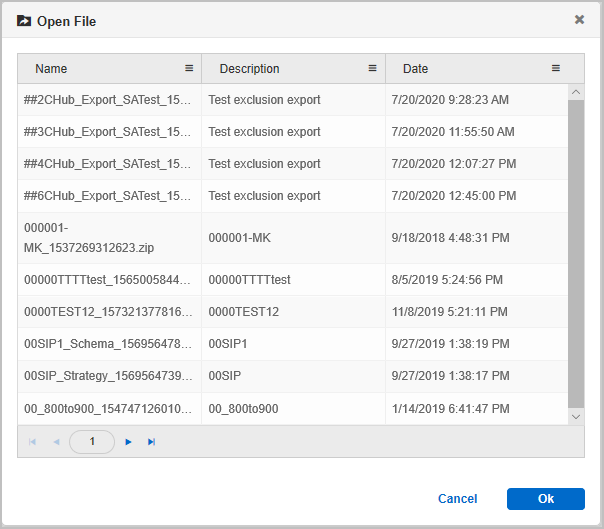The width and height of the screenshot is (604, 529).
Task: Jump to the first page arrow
Action: (x=32, y=442)
